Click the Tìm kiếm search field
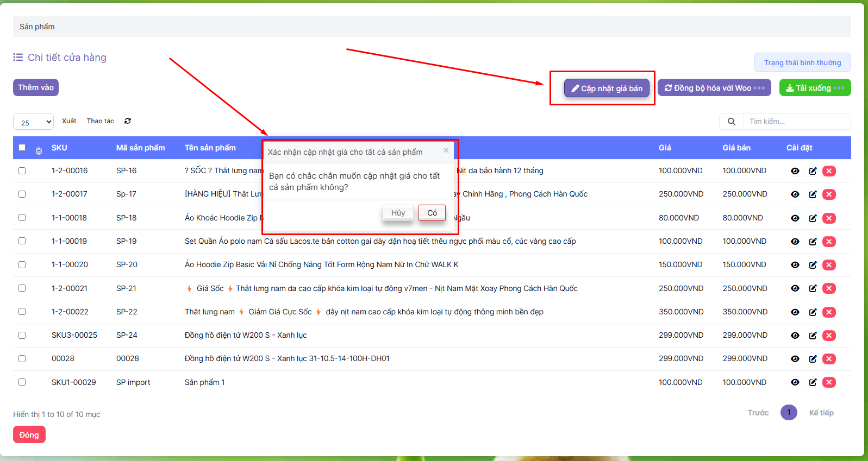Screen dimensions: 868x461 pos(796,122)
